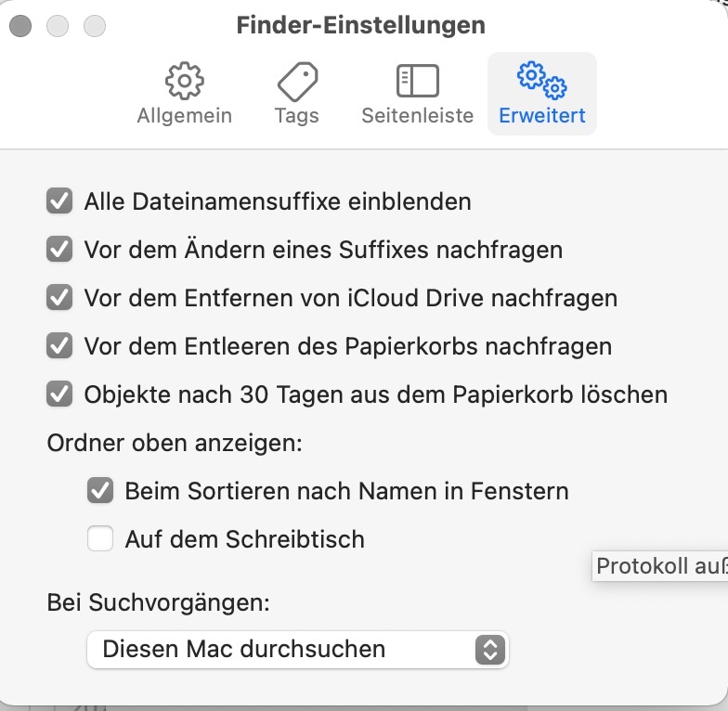Click the Finder-Einstellungen window title
This screenshot has width=728, height=711.
pos(360,25)
